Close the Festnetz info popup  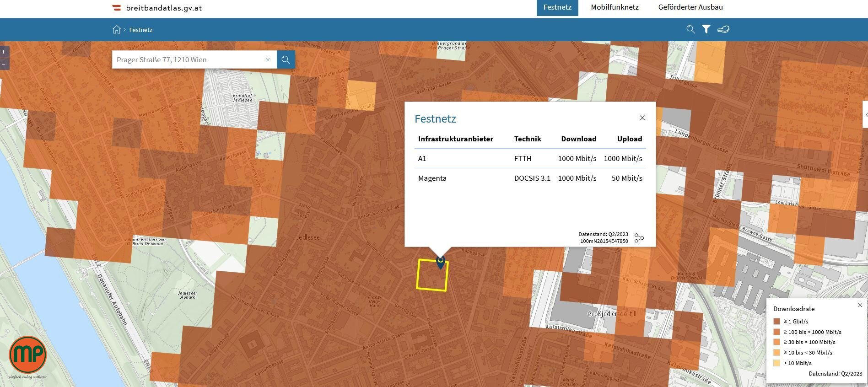pyautogui.click(x=642, y=118)
